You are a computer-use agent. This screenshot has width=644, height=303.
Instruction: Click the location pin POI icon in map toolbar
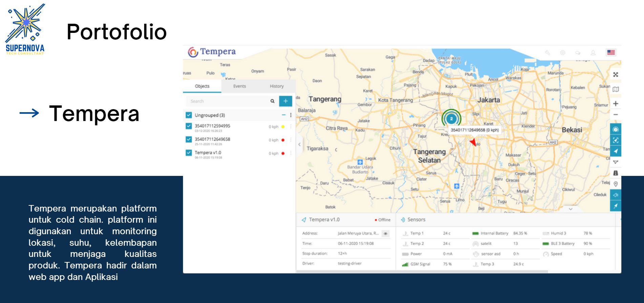[616, 184]
